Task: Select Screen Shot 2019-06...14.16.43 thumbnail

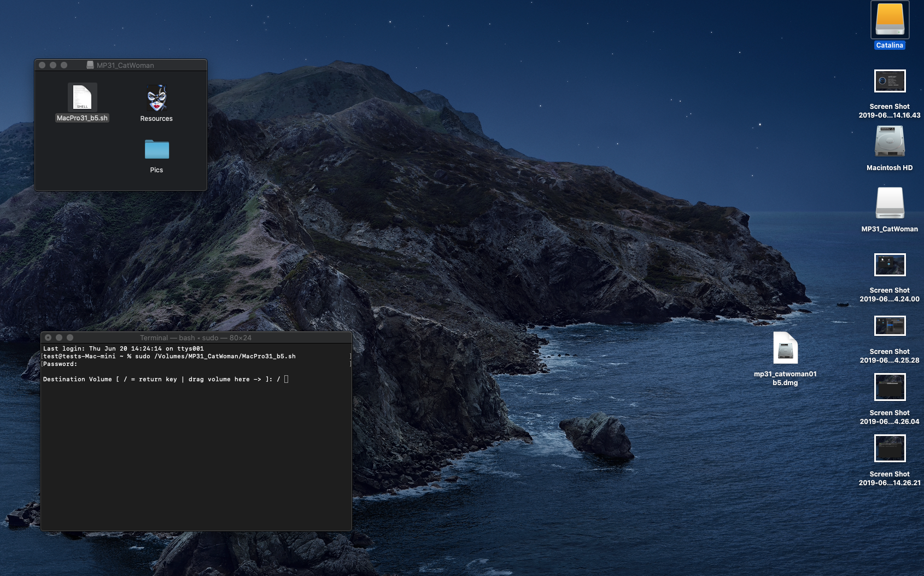Action: (890, 81)
